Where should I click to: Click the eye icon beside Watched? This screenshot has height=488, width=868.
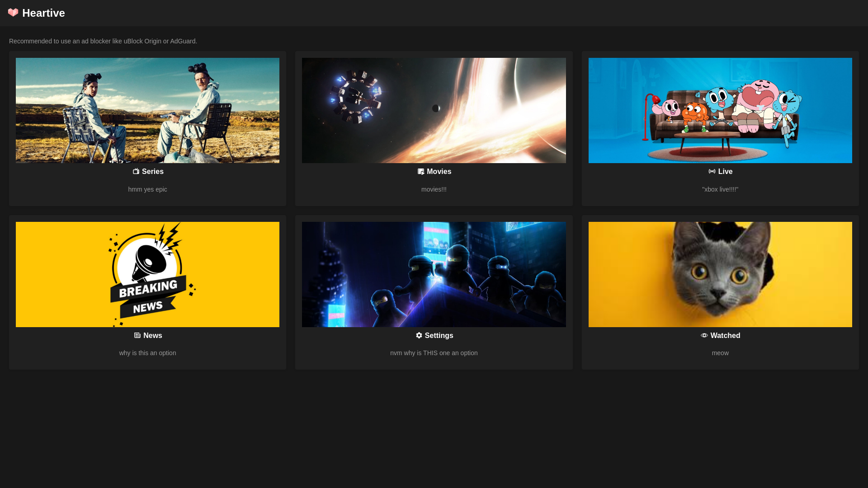coord(704,335)
